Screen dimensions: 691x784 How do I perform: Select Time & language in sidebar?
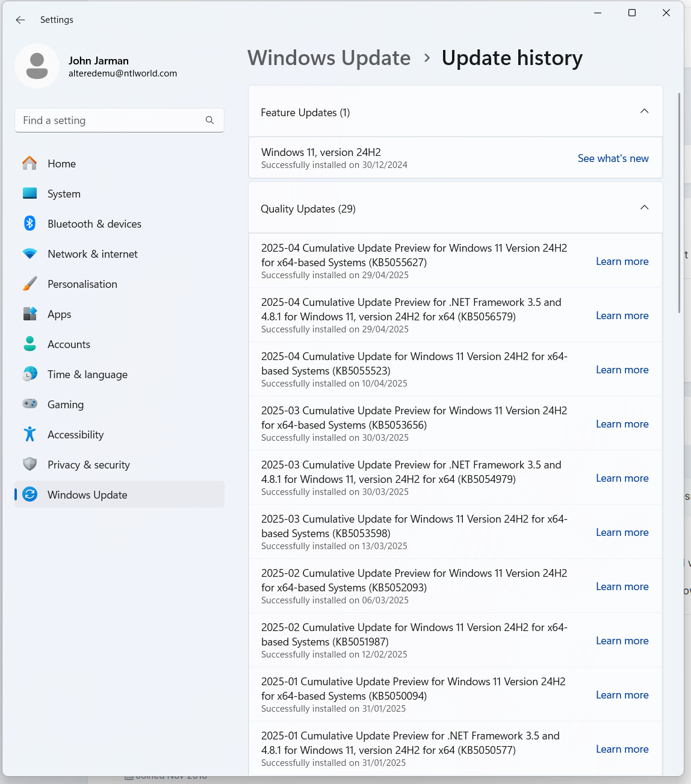[87, 375]
